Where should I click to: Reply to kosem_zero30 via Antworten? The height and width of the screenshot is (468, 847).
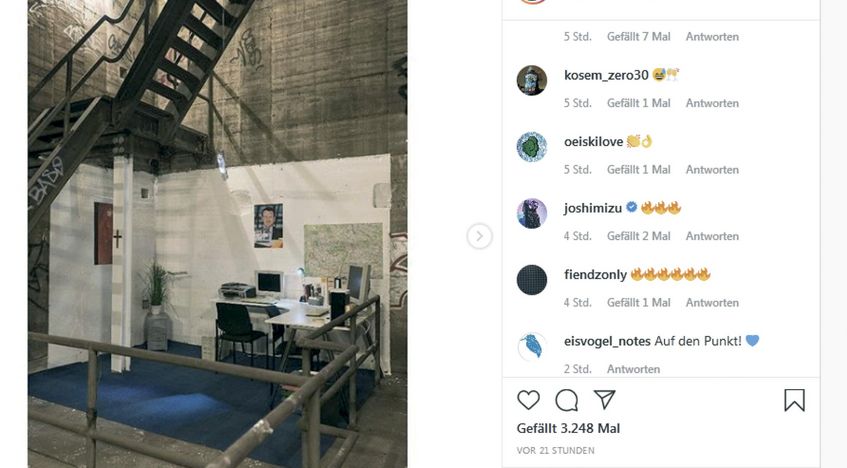pos(712,103)
